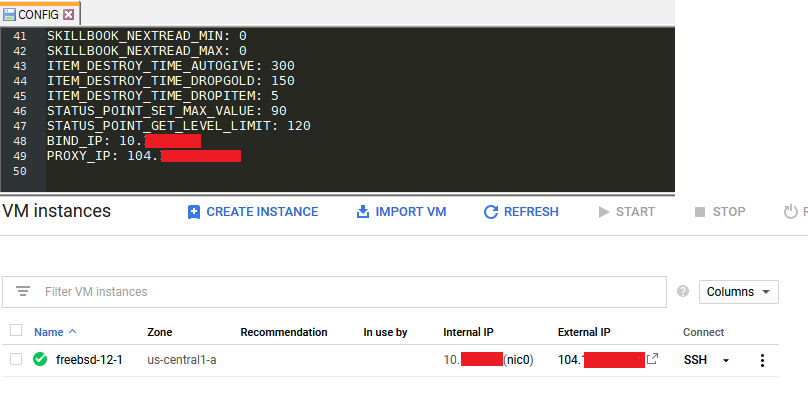Click line number 50 in editor
Image resolution: width=808 pixels, height=397 pixels.
(x=20, y=171)
